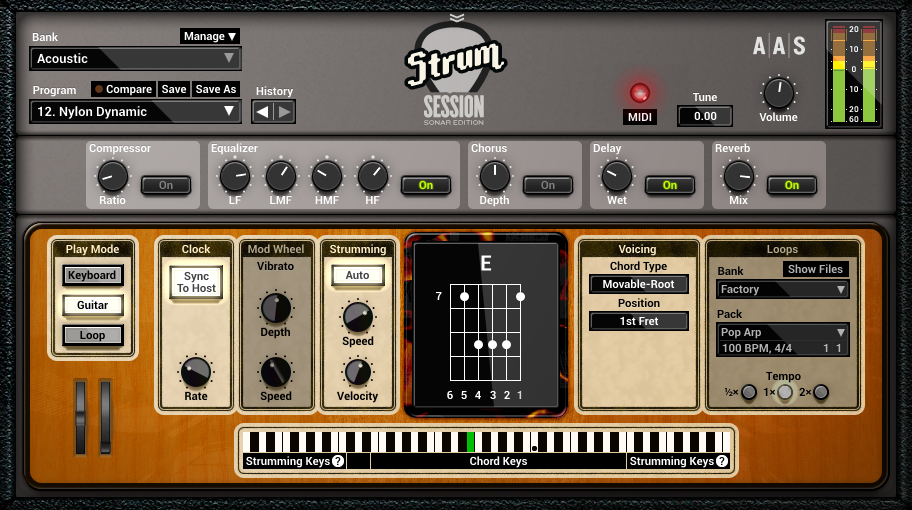The image size is (912, 510).
Task: Click the help icon beside left Strumming Keys
Action: point(338,461)
